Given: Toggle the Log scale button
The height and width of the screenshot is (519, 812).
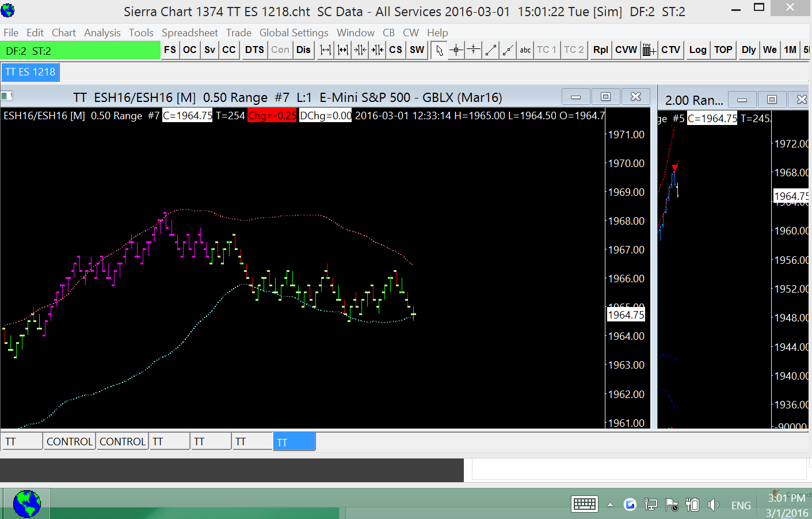Looking at the screenshot, I should click(698, 50).
